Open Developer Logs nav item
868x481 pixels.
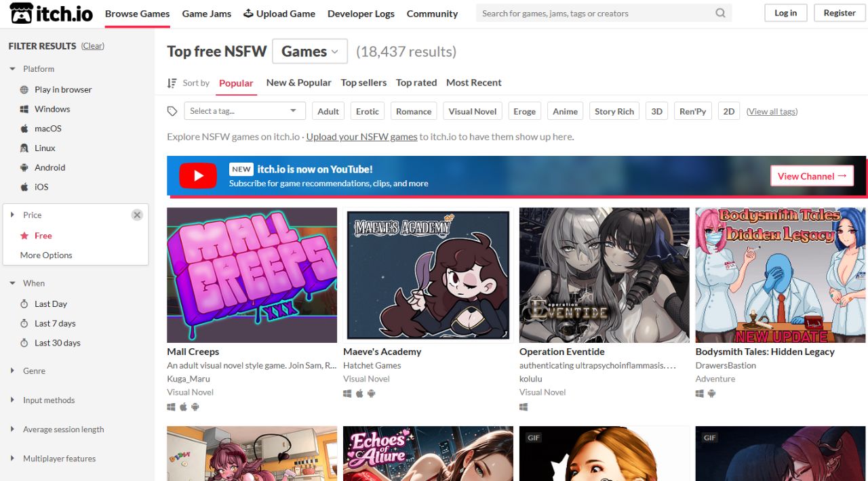point(361,14)
